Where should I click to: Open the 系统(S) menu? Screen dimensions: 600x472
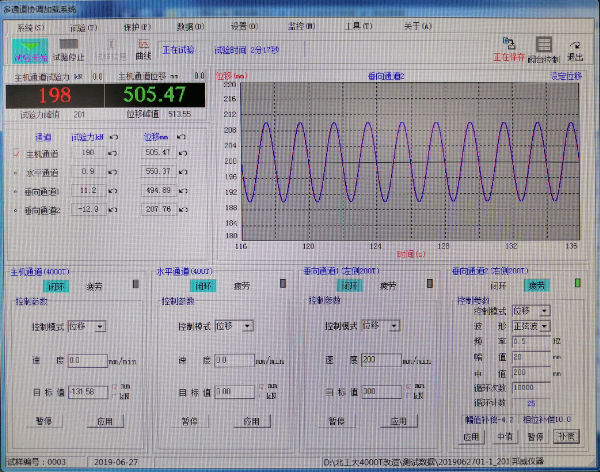[31, 28]
